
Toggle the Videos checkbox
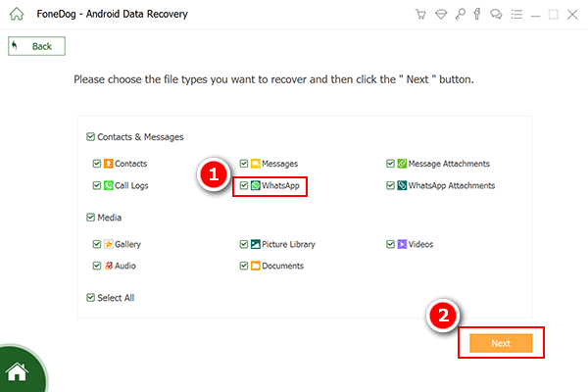[x=391, y=244]
